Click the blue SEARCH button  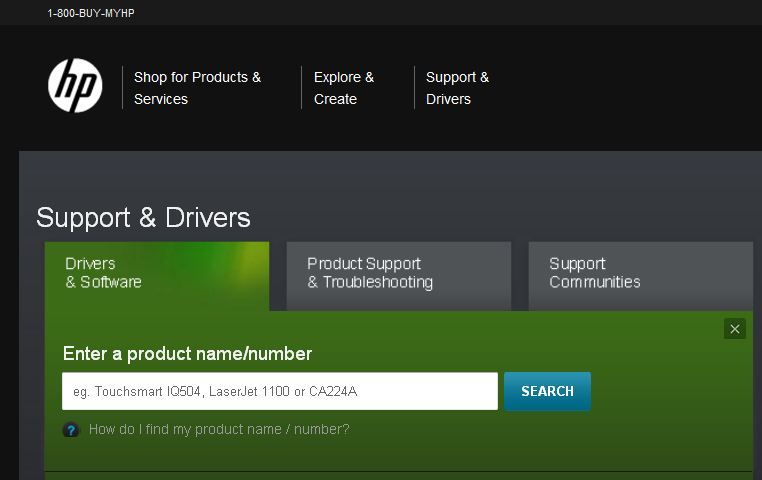click(547, 391)
